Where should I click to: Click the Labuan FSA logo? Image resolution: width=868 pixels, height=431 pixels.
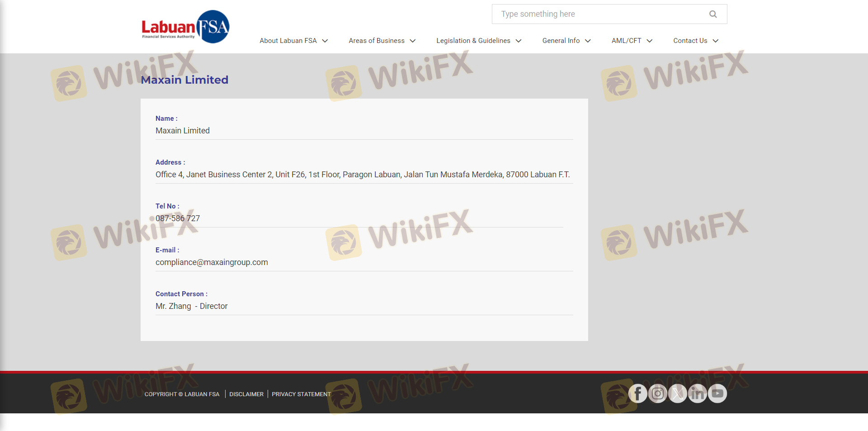point(185,27)
